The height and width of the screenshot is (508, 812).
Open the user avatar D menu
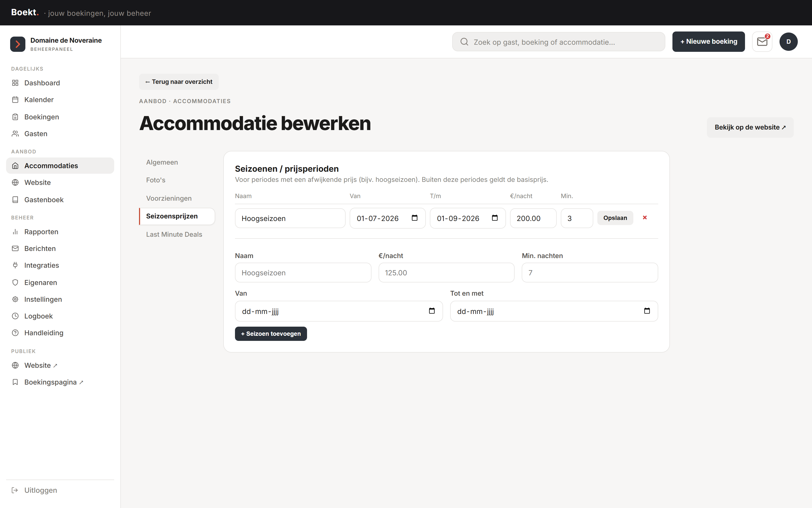coord(788,42)
